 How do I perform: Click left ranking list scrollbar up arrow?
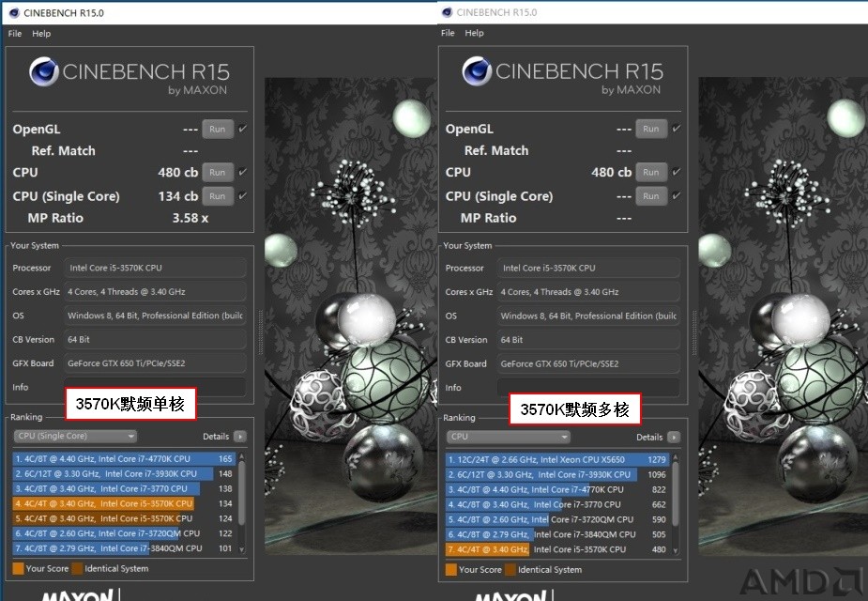pyautogui.click(x=241, y=457)
